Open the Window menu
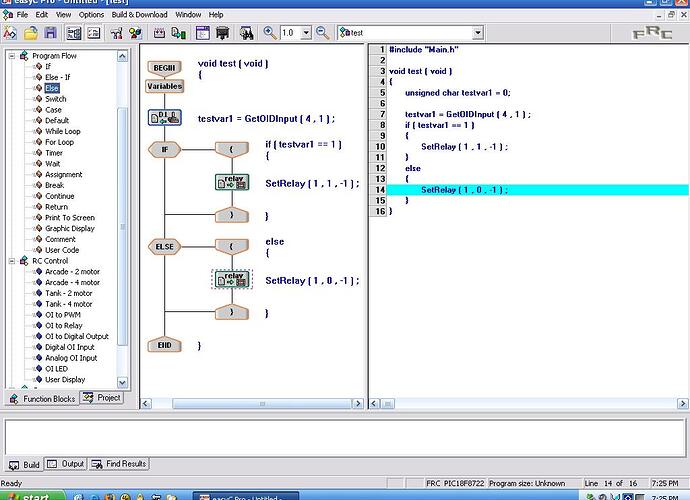690x500 pixels. pos(188,15)
